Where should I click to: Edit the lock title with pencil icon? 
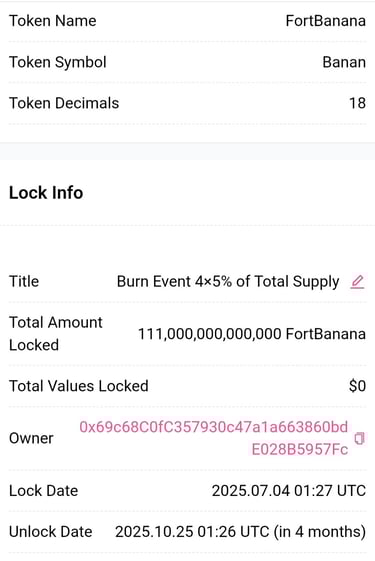point(357,282)
